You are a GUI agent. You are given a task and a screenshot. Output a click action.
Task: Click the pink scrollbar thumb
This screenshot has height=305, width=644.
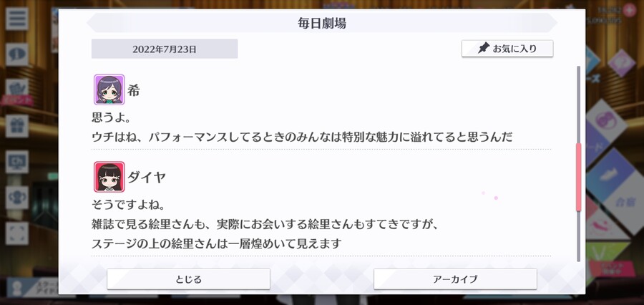pos(579,177)
